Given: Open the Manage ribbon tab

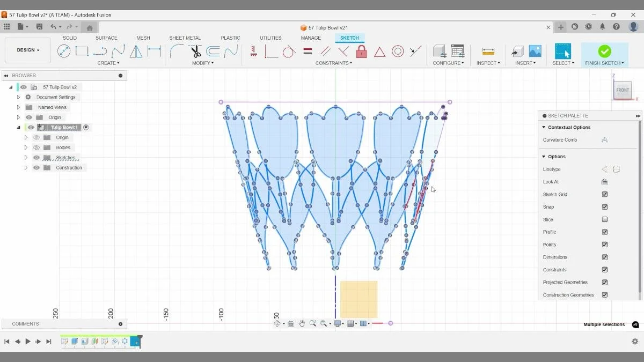Looking at the screenshot, I should [311, 38].
